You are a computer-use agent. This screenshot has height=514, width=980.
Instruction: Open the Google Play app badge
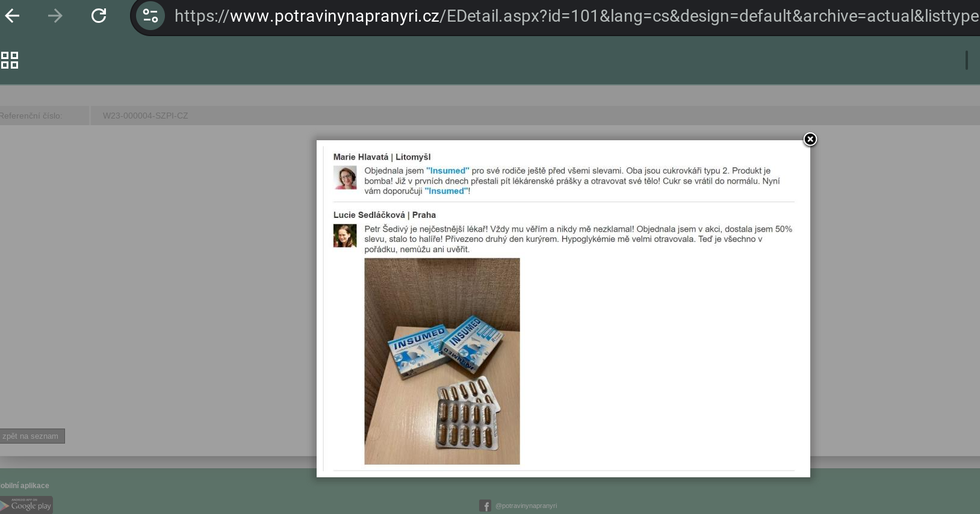[x=26, y=505]
